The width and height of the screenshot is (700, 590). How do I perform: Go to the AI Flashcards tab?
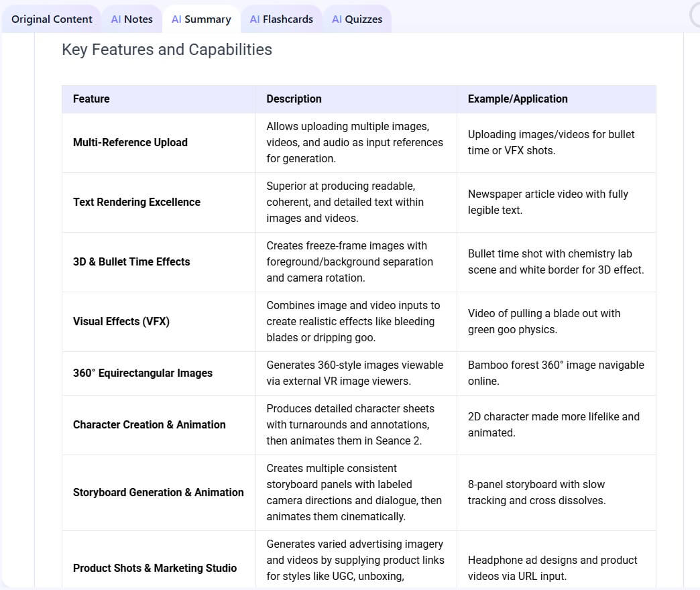281,19
